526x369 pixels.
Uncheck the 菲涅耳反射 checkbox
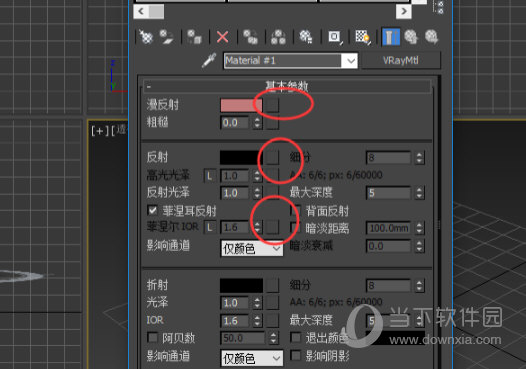[x=152, y=210]
